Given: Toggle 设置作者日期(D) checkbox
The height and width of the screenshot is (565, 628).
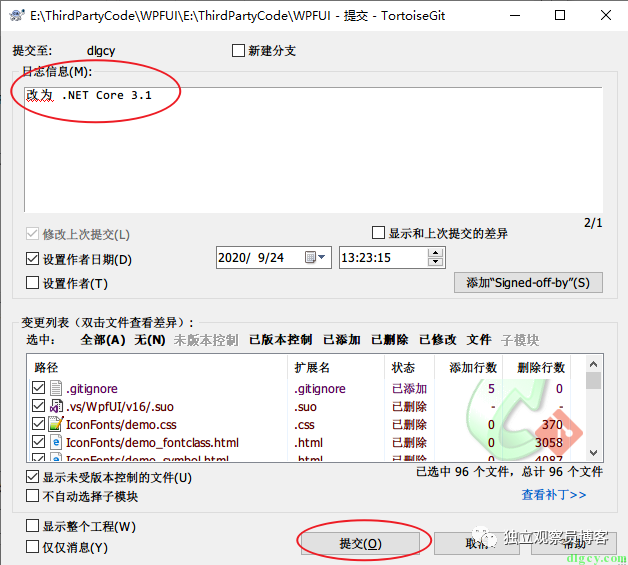Looking at the screenshot, I should pos(32,259).
